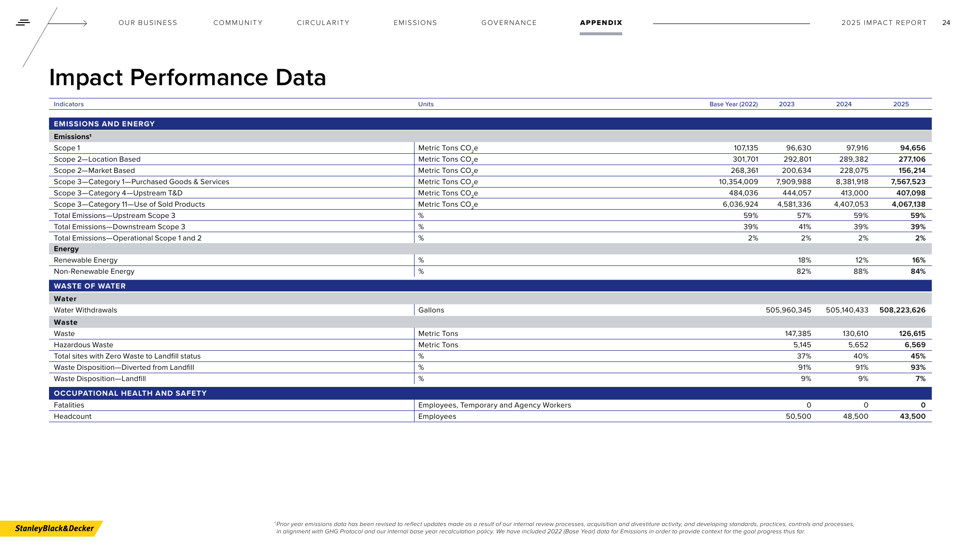Open the Governance section
Screen dimensions: 980x551
coord(509,23)
